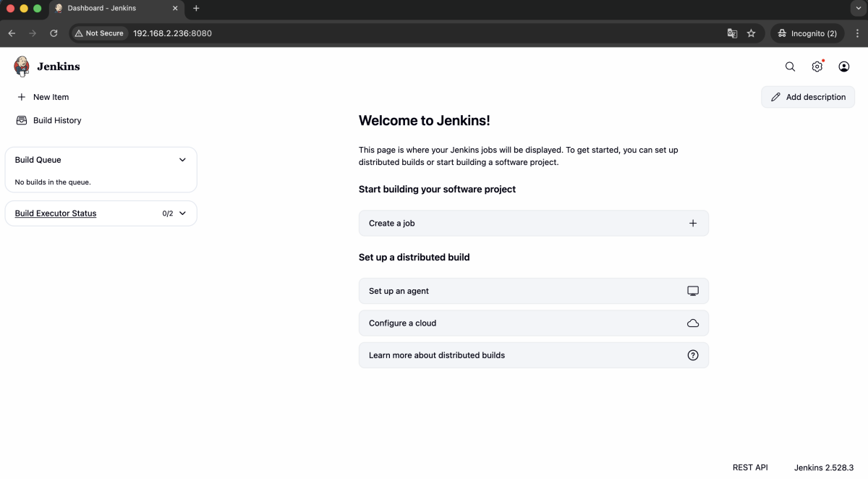Open the Build Executor Status link

click(x=56, y=213)
